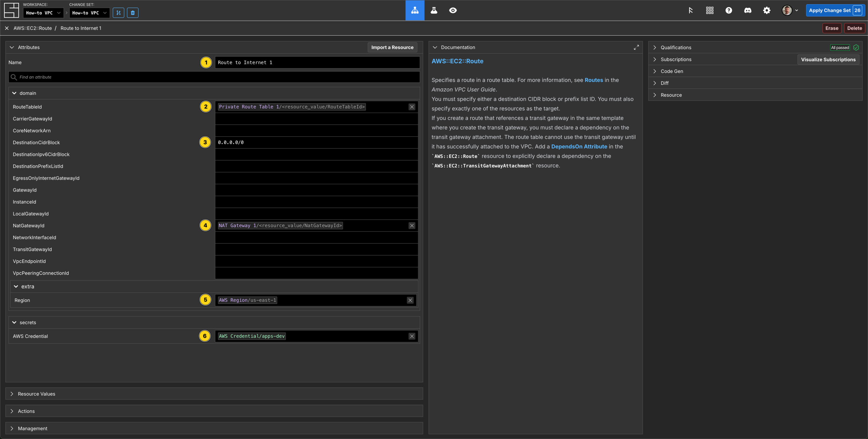
Task: Click the empty VpcPeeringConnectionId field
Action: click(316, 273)
